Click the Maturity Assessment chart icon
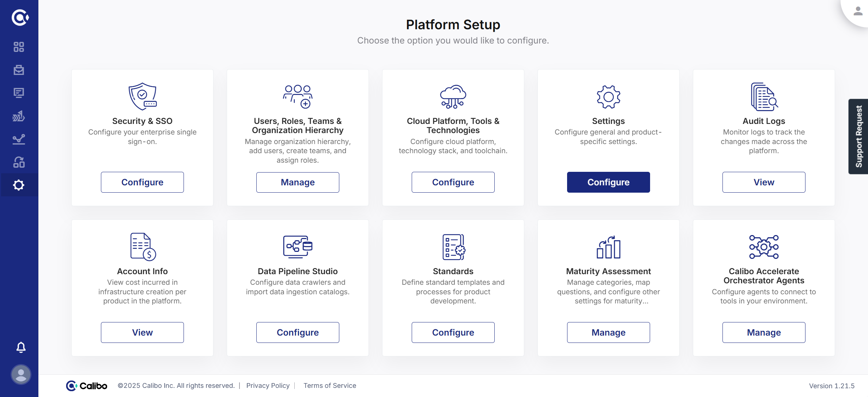The image size is (868, 397). point(608,247)
